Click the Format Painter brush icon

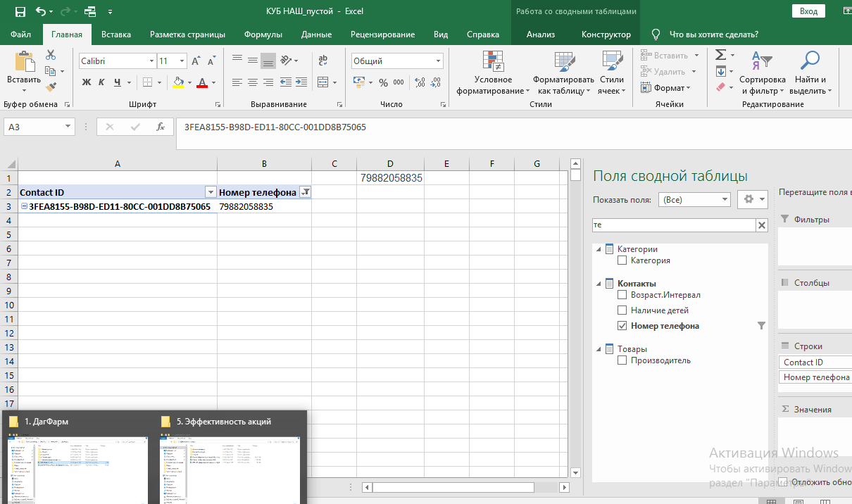(51, 87)
